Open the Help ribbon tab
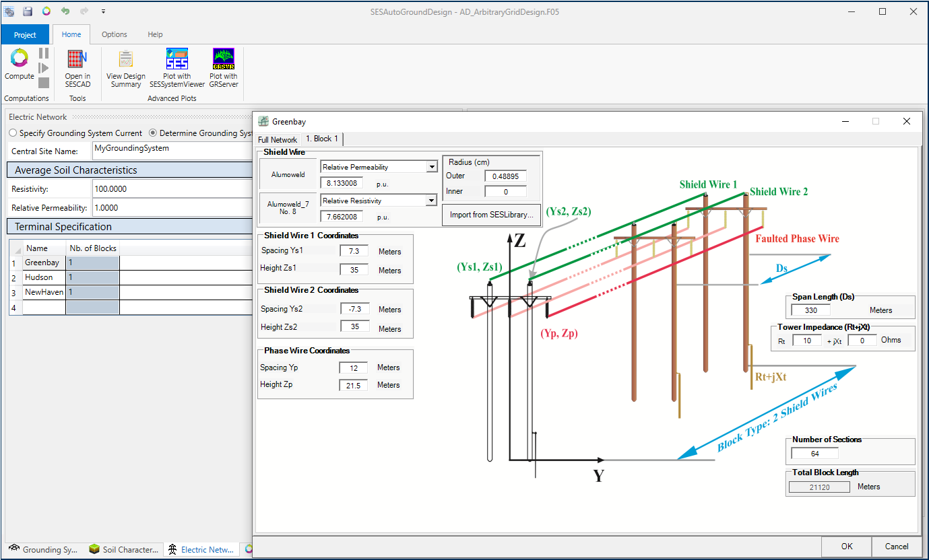Viewport: 929px width, 560px height. pyautogui.click(x=155, y=34)
